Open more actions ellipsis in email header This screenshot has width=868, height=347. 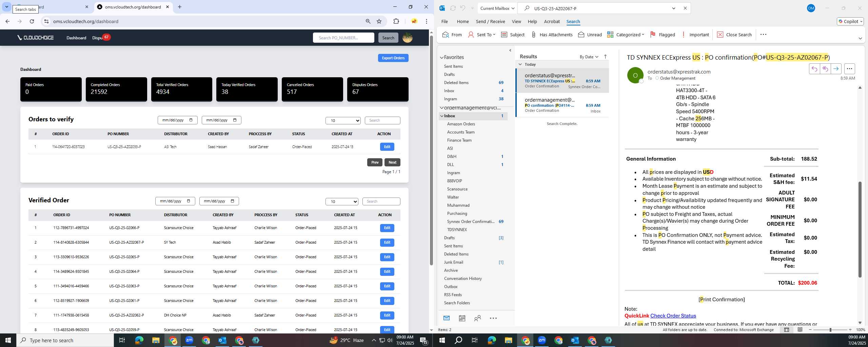coord(849,69)
